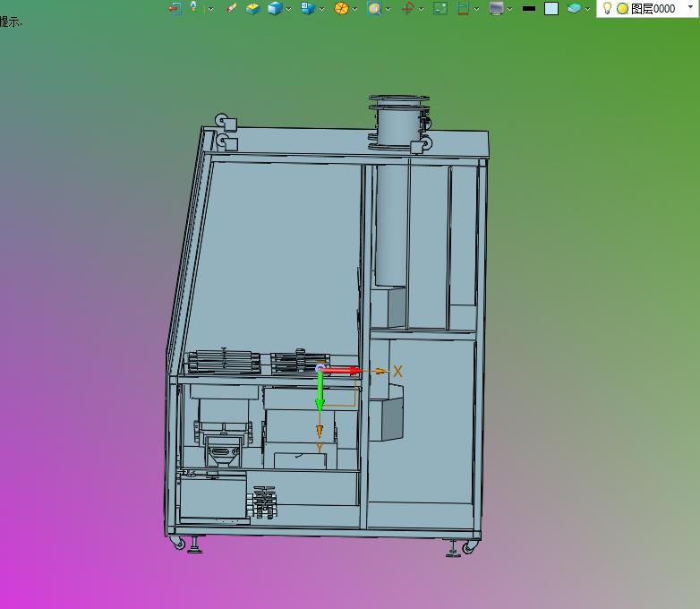
Task: Click the triad origin point handle
Action: 320,369
